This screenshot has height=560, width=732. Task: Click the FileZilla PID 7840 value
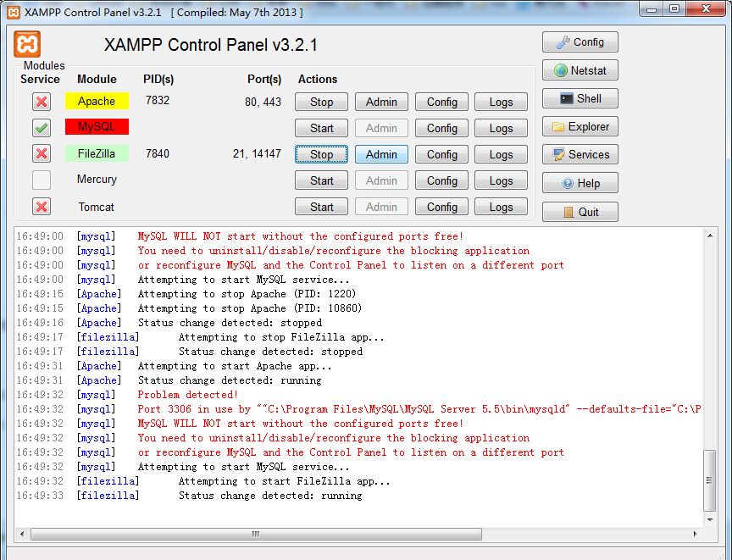[158, 153]
